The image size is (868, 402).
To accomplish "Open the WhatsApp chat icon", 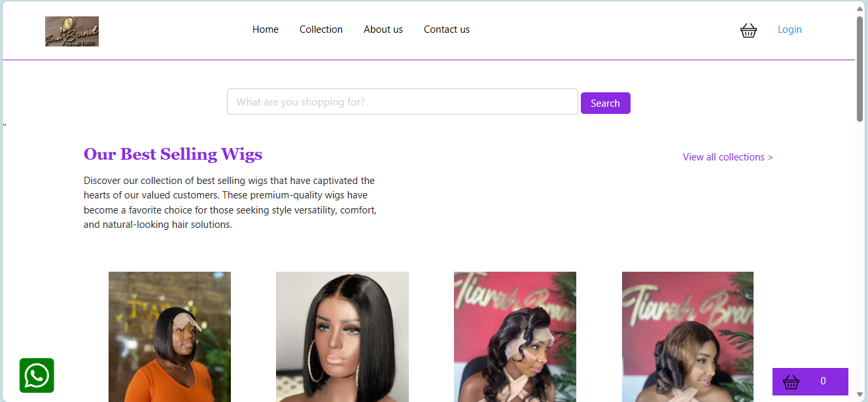I will pos(37,375).
